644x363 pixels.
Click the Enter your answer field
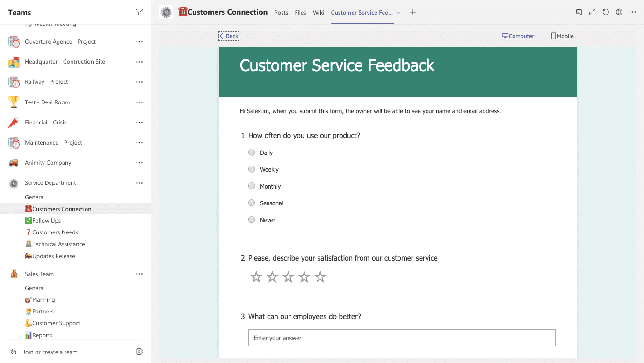pyautogui.click(x=401, y=337)
